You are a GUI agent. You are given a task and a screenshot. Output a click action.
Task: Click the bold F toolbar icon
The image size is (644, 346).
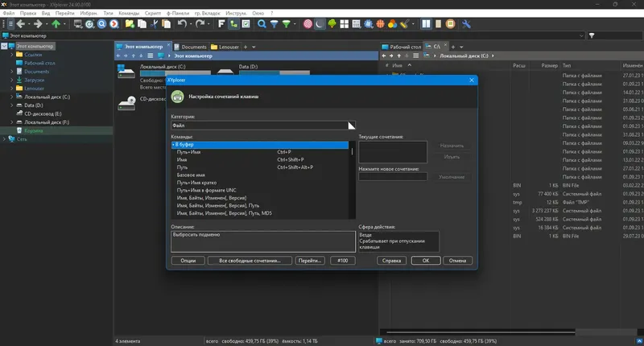pos(221,24)
